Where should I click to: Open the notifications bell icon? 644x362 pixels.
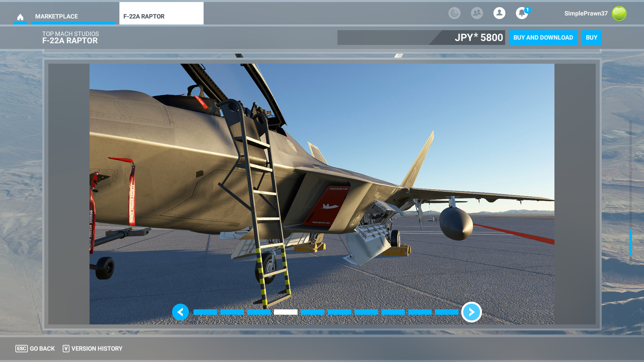(522, 13)
